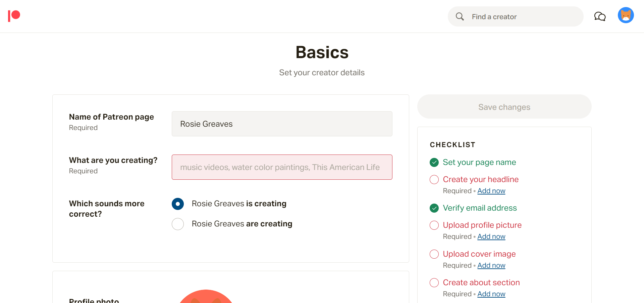
Task: Click the 'Set your creator details' subtitle
Action: point(322,73)
